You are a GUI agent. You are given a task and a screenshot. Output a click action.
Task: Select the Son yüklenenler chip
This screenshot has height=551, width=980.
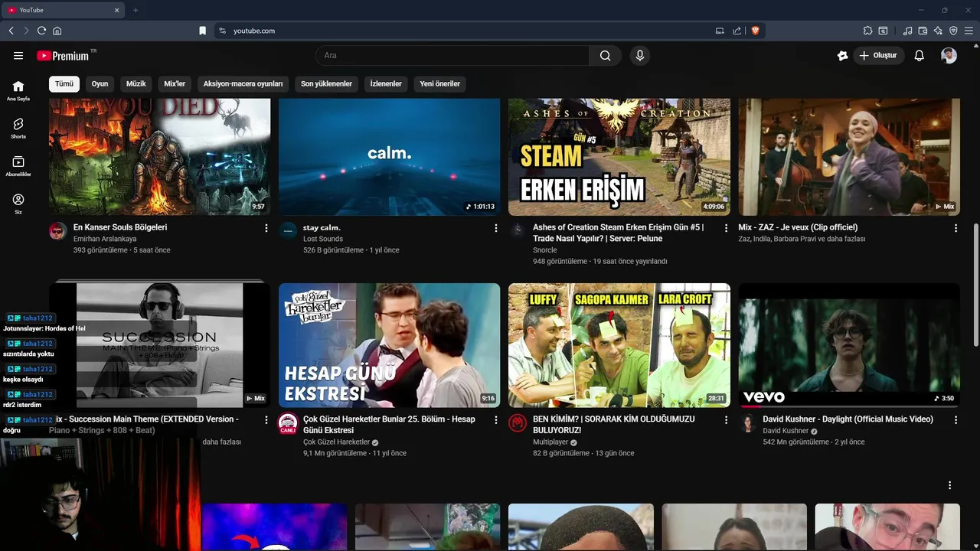326,83
